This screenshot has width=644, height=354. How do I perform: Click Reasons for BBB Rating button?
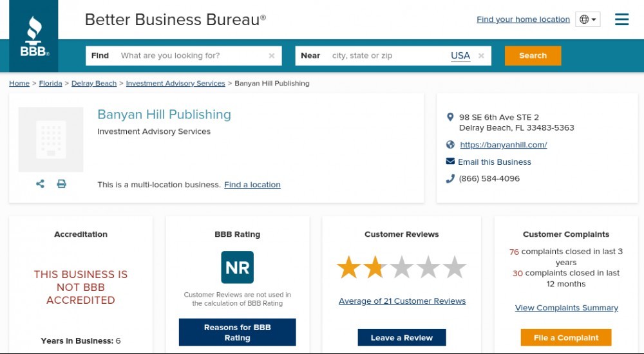point(238,332)
